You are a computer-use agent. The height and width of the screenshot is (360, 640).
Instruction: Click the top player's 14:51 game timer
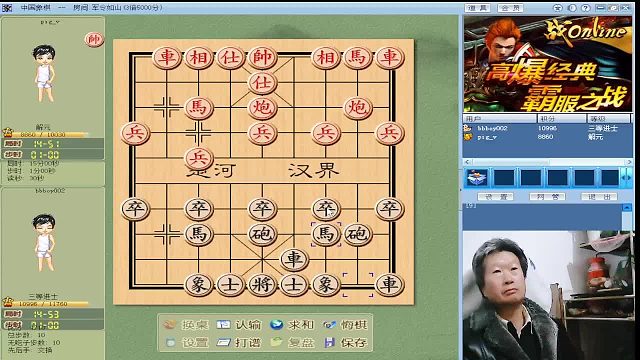[x=46, y=144]
